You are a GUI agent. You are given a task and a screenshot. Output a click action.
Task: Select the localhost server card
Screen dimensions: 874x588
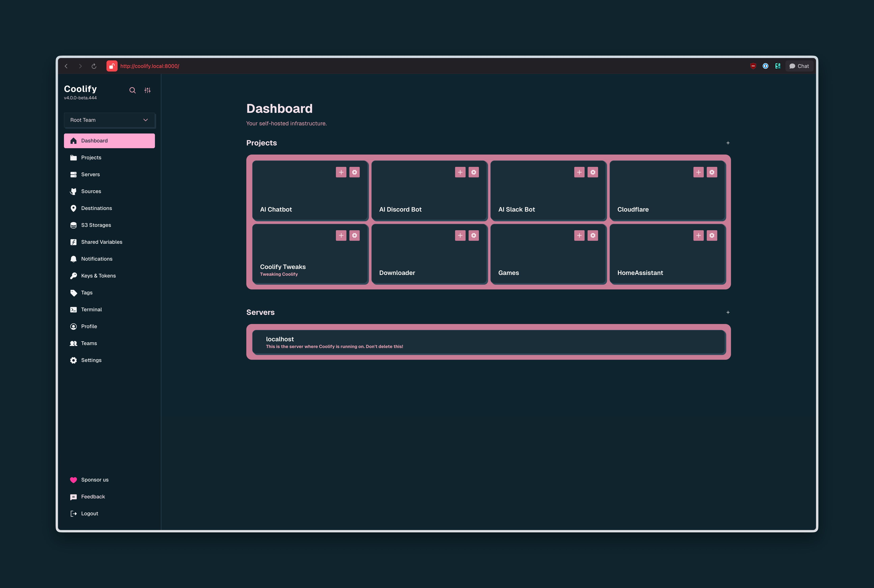488,342
